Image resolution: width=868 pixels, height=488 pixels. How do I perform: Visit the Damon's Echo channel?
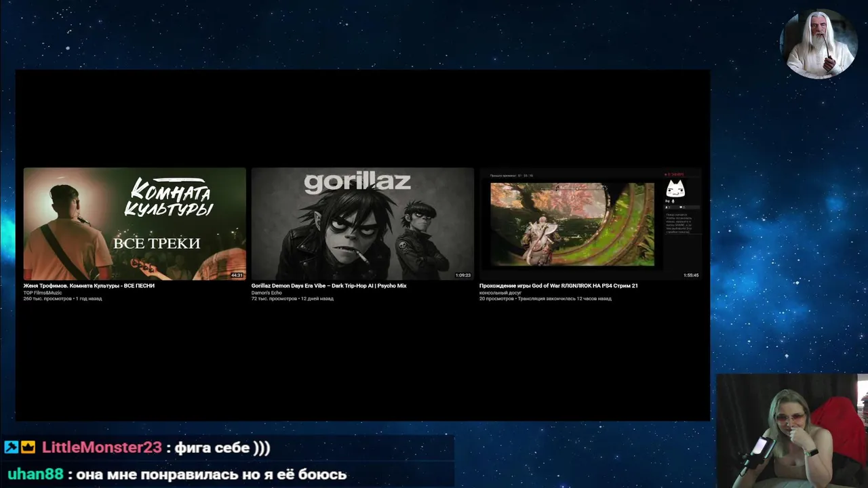pyautogui.click(x=267, y=293)
